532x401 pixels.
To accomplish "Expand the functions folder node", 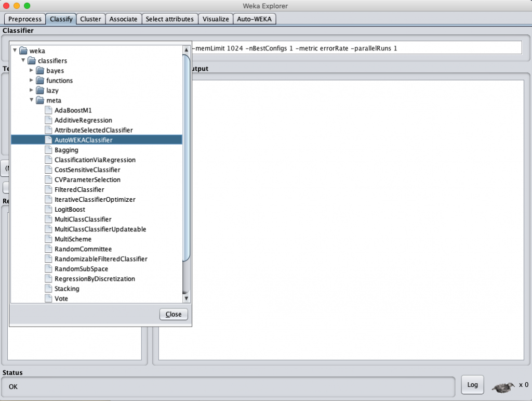I will click(31, 80).
